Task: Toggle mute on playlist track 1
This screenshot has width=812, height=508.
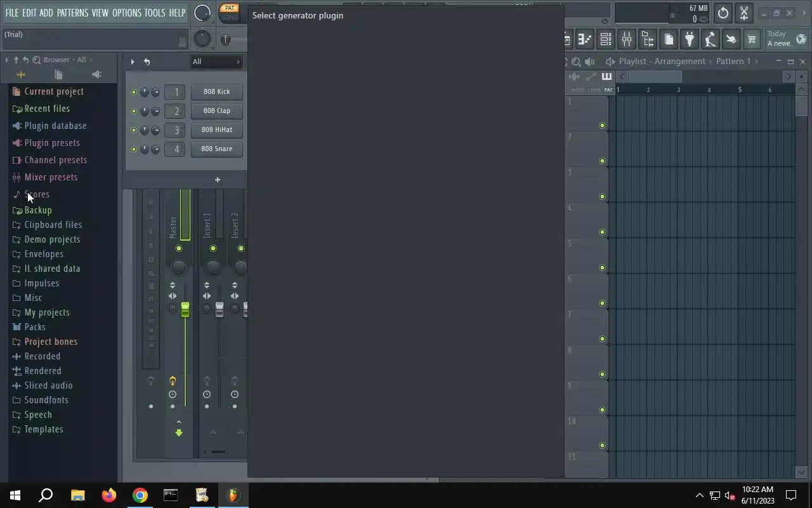Action: tap(602, 125)
